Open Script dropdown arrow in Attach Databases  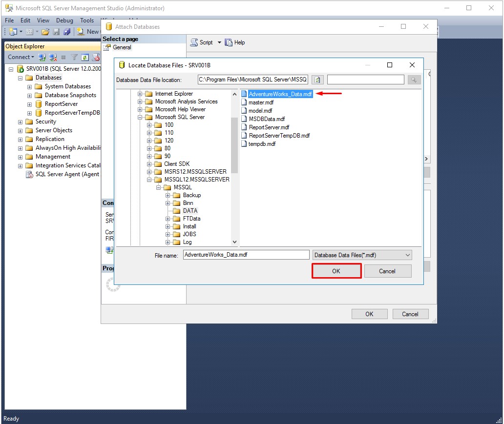point(219,42)
